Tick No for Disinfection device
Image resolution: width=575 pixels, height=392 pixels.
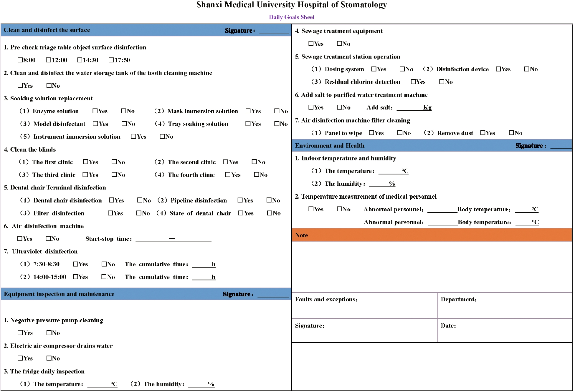[x=527, y=69]
